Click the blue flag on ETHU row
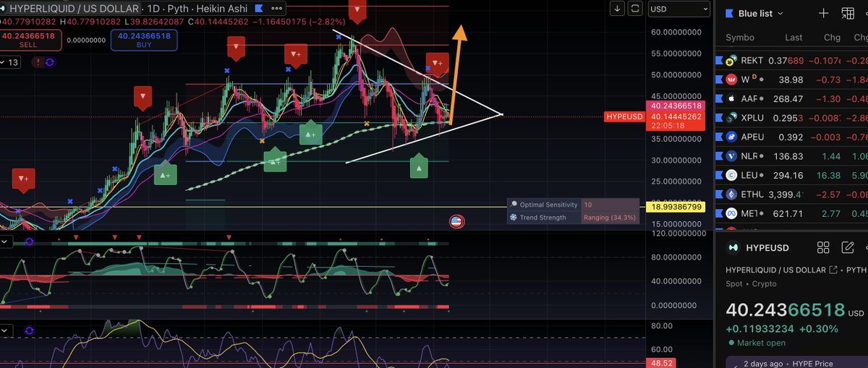This screenshot has width=868, height=368. [719, 194]
